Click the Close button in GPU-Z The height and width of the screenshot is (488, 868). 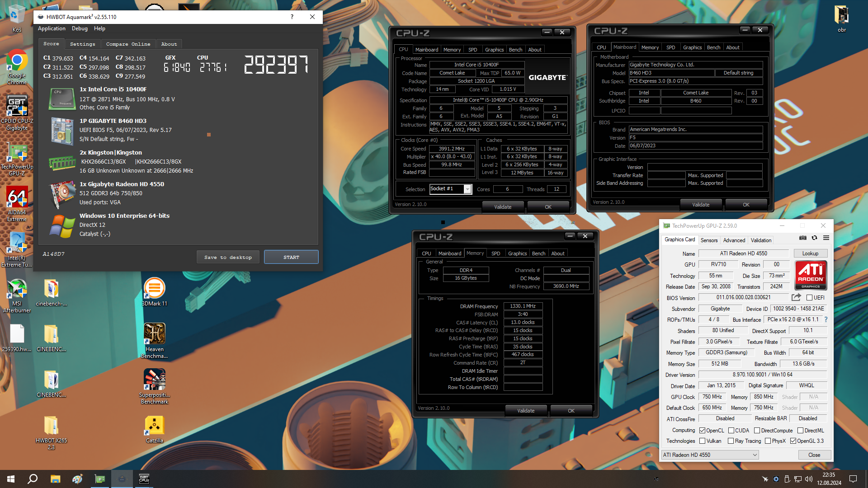(x=814, y=455)
